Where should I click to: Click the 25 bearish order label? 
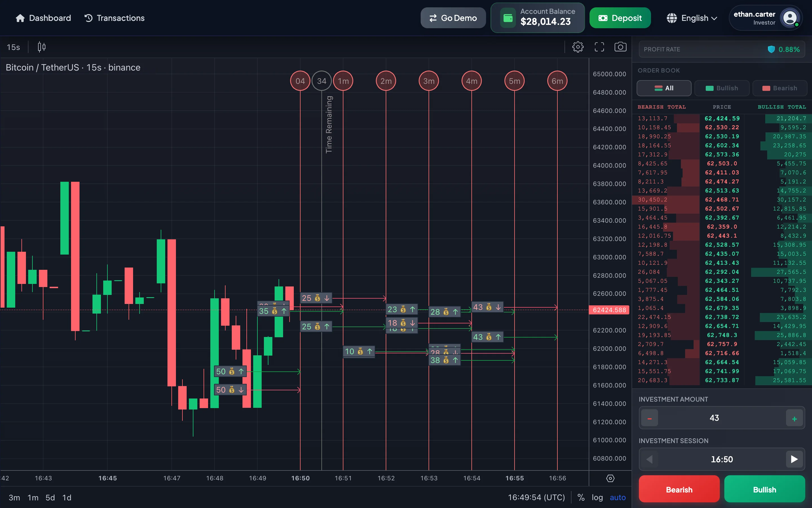coord(316,298)
